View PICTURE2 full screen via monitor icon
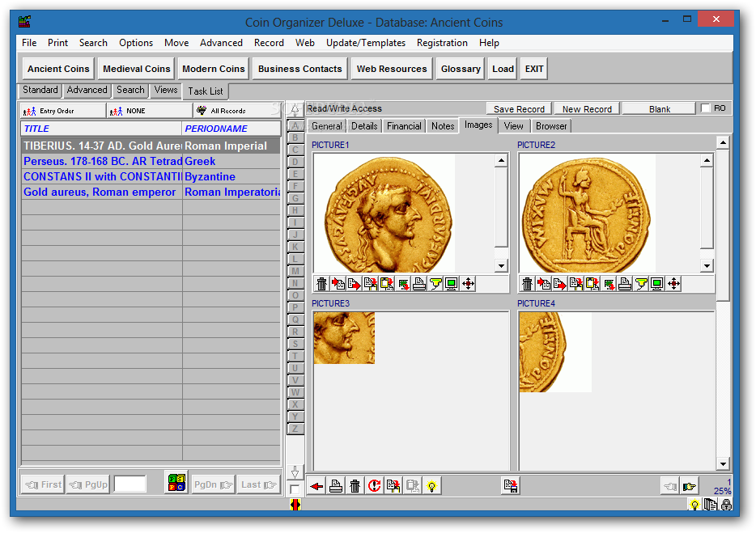This screenshot has height=533, width=756. click(656, 284)
